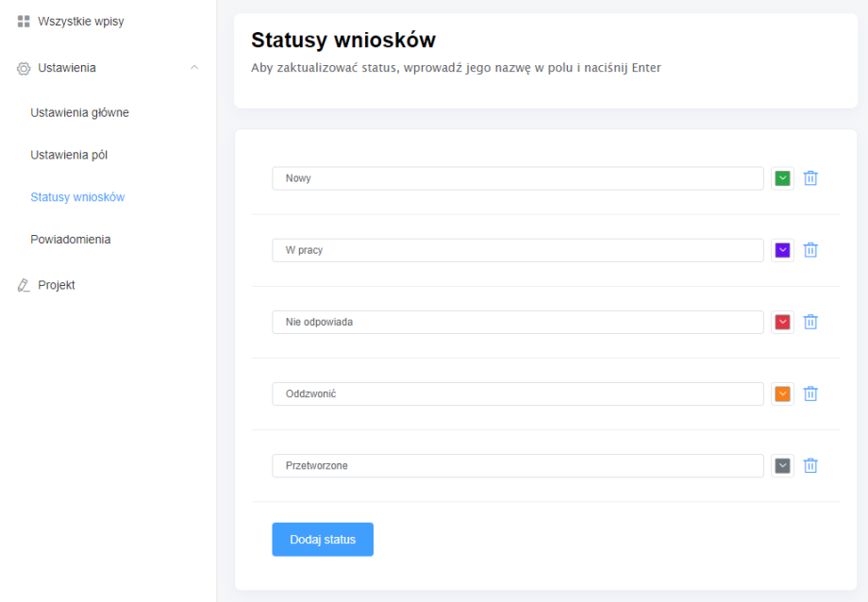Open gray color dropdown for "Przetworzone"

click(x=782, y=465)
